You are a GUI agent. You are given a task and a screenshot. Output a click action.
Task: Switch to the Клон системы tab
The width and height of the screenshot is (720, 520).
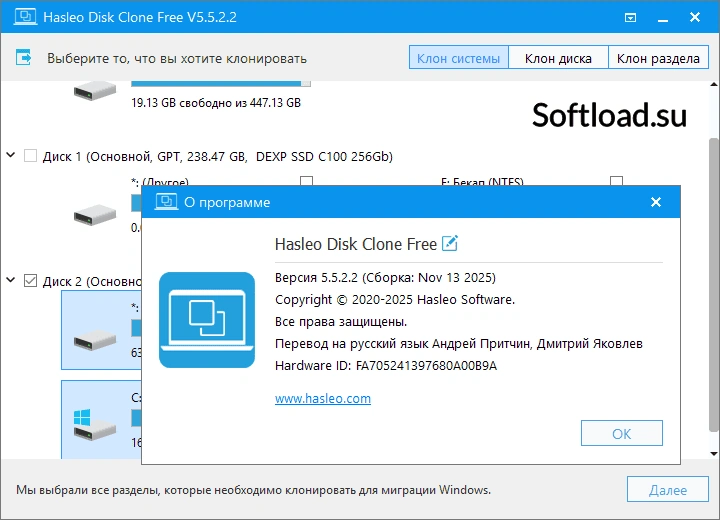(x=458, y=57)
